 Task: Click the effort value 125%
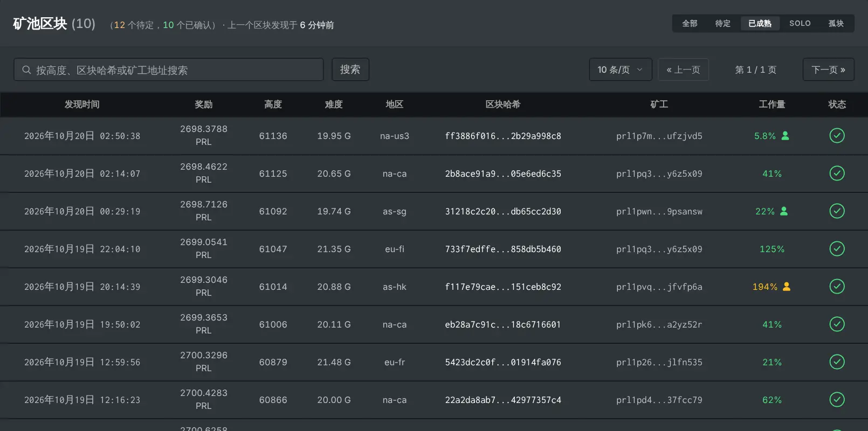pyautogui.click(x=772, y=249)
